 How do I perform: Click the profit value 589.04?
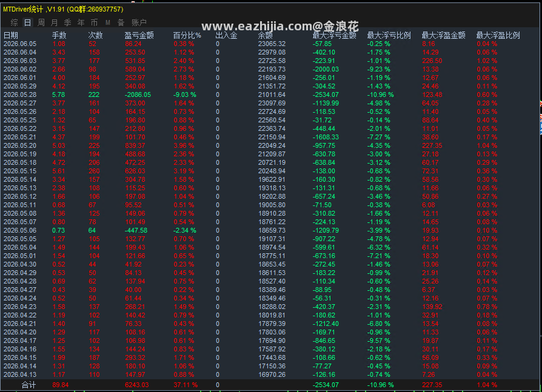(x=135, y=69)
